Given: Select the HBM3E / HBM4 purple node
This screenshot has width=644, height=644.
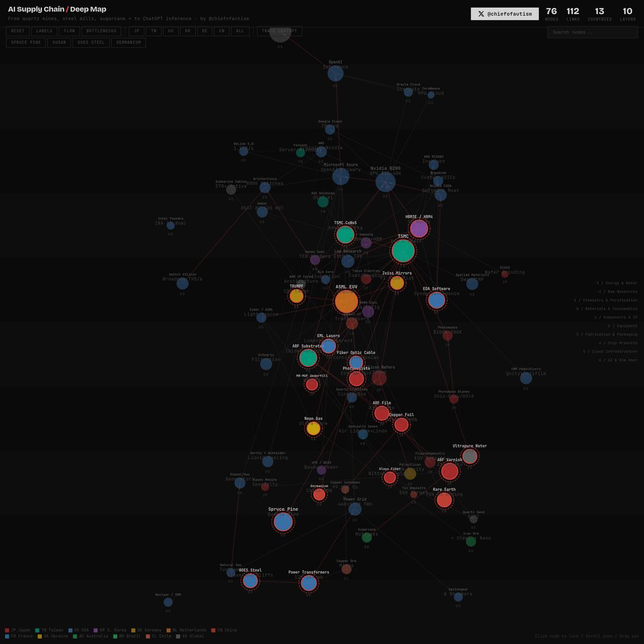Looking at the screenshot, I should (419, 229).
